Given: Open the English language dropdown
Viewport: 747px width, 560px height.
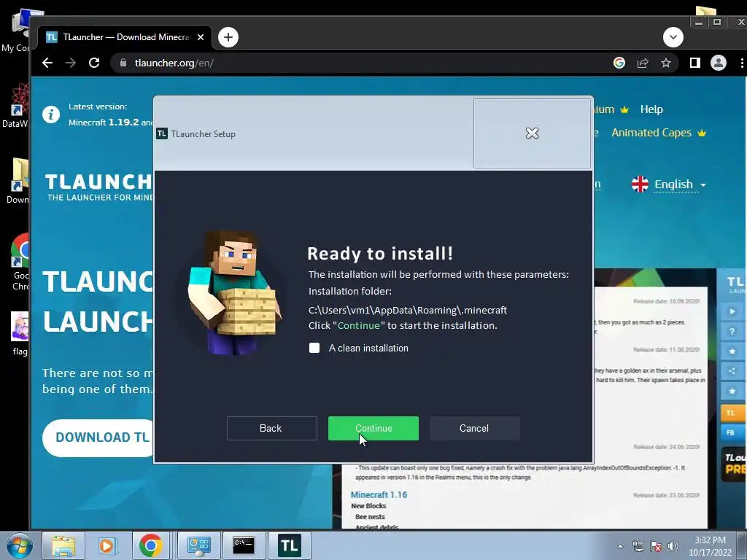Looking at the screenshot, I should coord(669,184).
